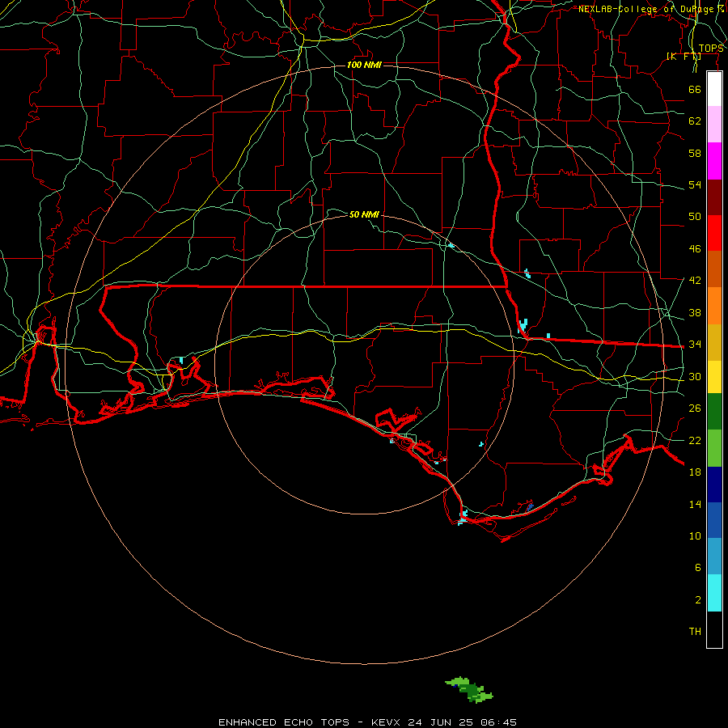
Task: Select the '38' legend value
Action: [x=695, y=312]
